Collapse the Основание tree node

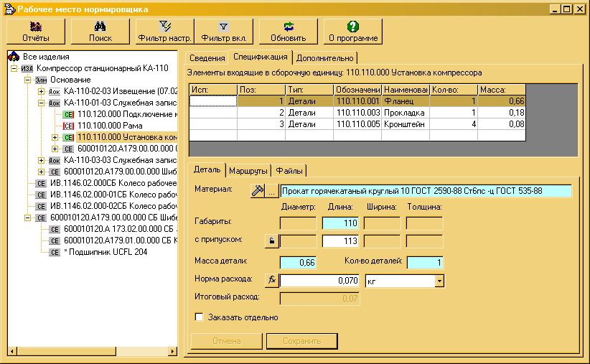tap(28, 80)
